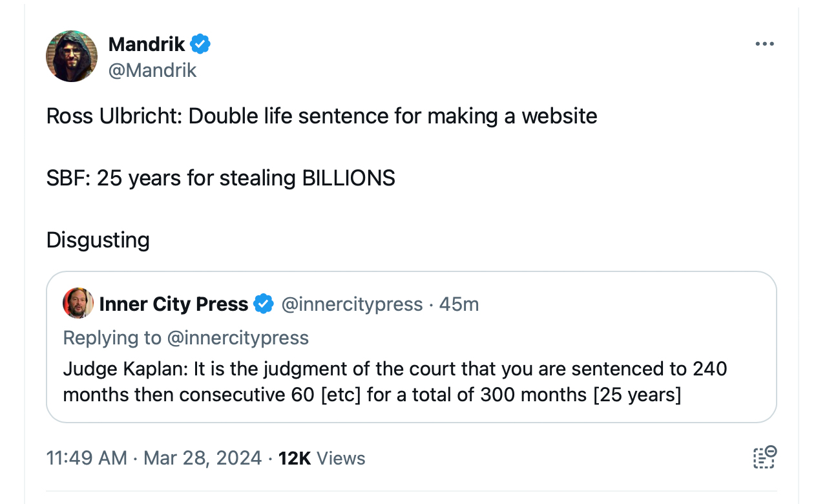Screen dimensions: 827x504
Task: Open the quoted Judge Kaplan tweet text
Action: tap(395, 370)
